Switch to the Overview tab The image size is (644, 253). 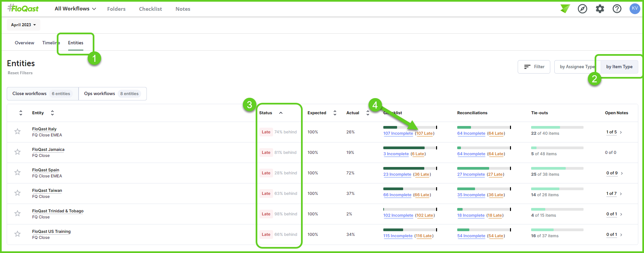point(24,43)
